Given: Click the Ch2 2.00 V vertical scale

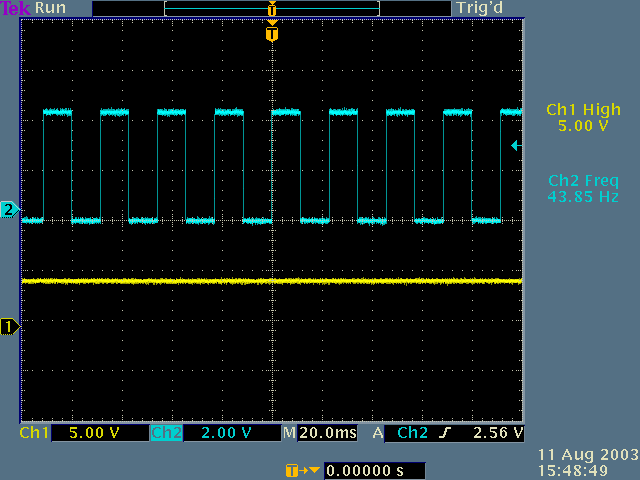Looking at the screenshot, I should tap(227, 433).
